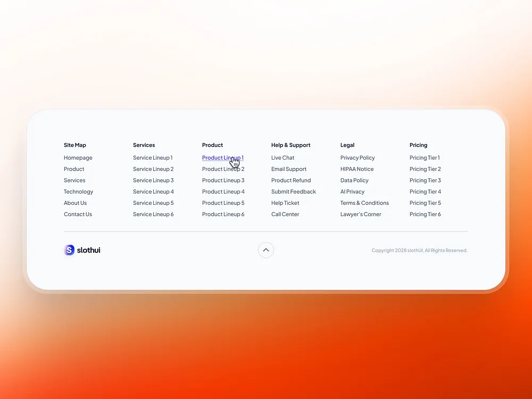Select Product Lineup 1 under Product

point(222,157)
